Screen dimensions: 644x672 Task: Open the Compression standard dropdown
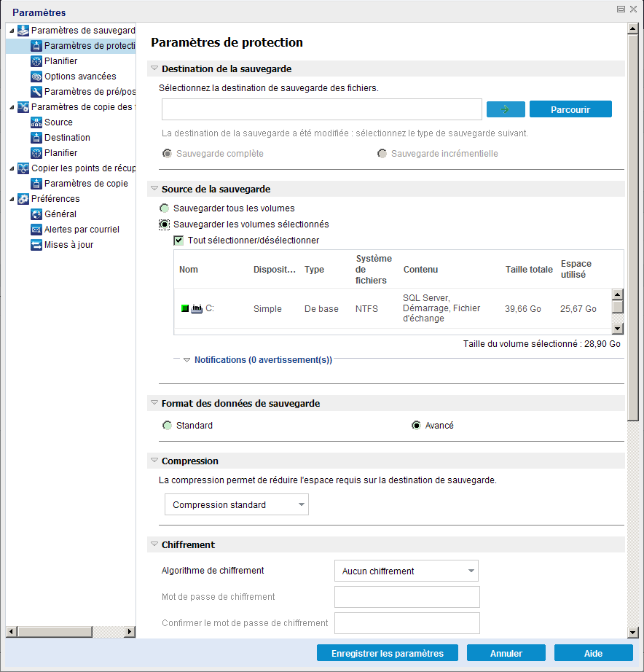237,505
